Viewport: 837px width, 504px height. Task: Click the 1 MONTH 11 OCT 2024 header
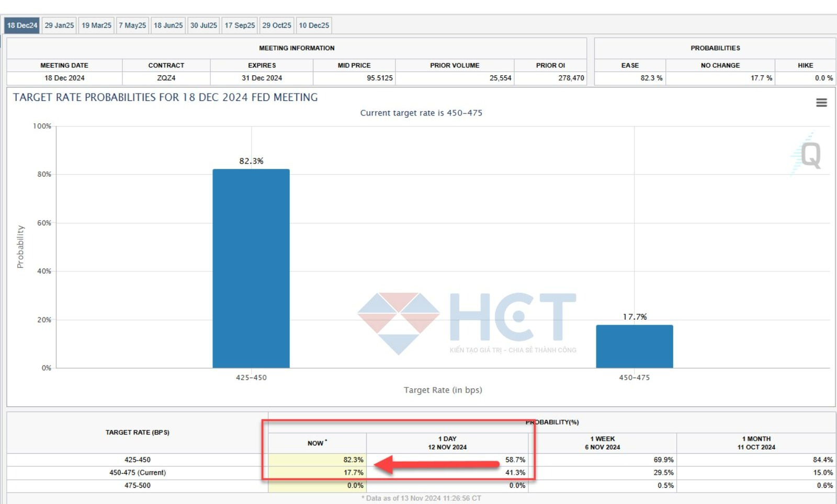756,443
